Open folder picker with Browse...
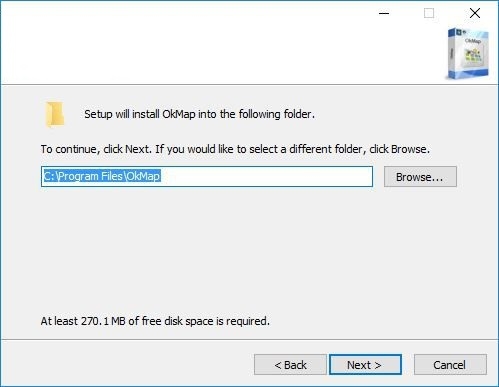The width and height of the screenshot is (499, 387). pos(420,177)
